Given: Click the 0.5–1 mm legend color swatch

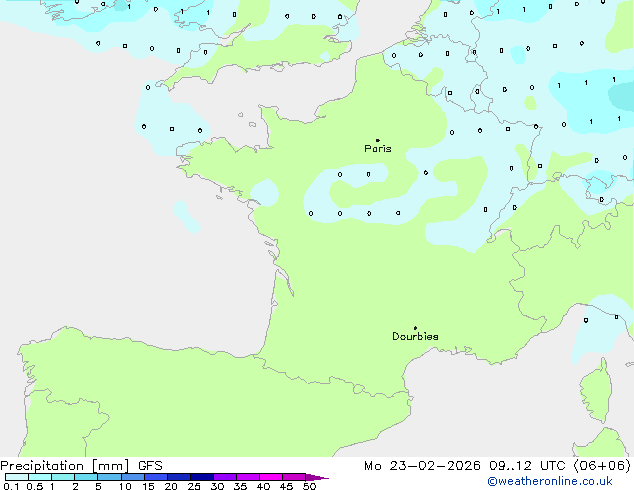Looking at the screenshot, I should pos(40,477).
